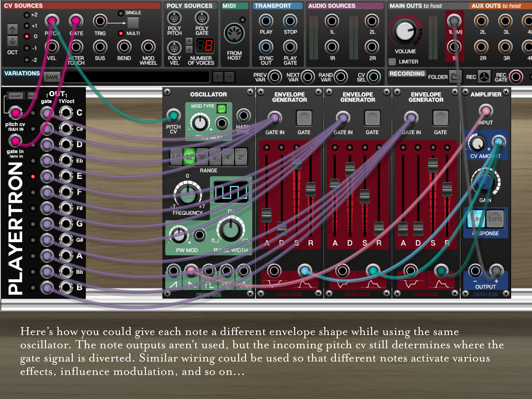532x399 pixels.
Task: Switch amplifier response to EXPO
Action: click(x=495, y=219)
